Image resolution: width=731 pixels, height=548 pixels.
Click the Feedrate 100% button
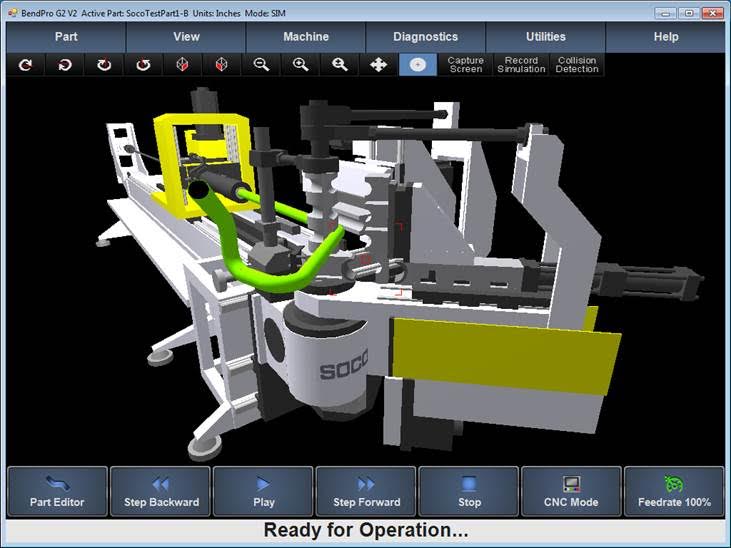click(x=674, y=492)
